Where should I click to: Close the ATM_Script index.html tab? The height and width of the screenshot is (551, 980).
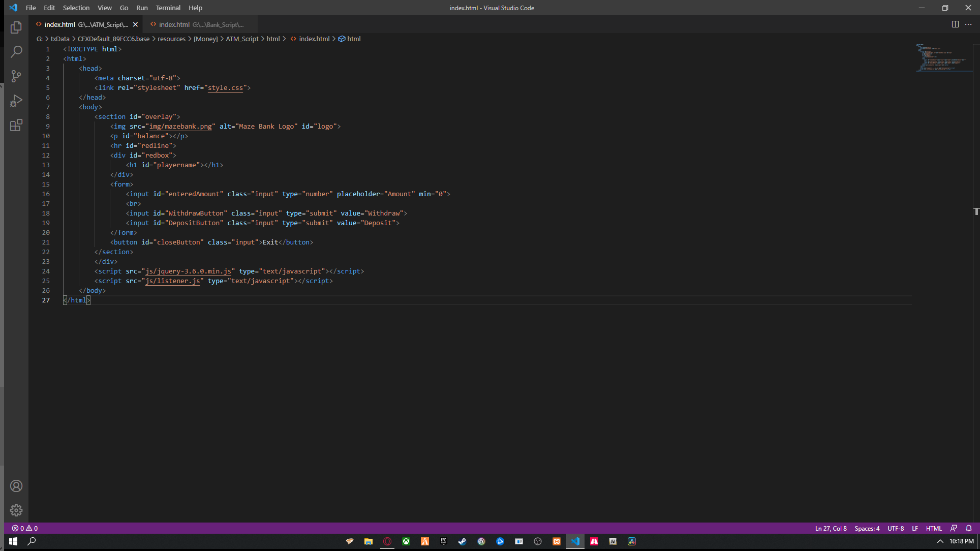click(135, 24)
